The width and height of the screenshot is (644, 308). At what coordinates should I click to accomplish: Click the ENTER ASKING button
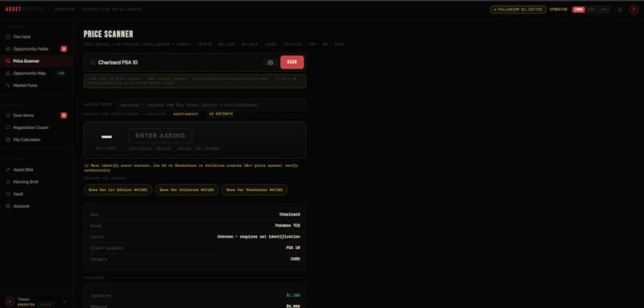coord(160,135)
